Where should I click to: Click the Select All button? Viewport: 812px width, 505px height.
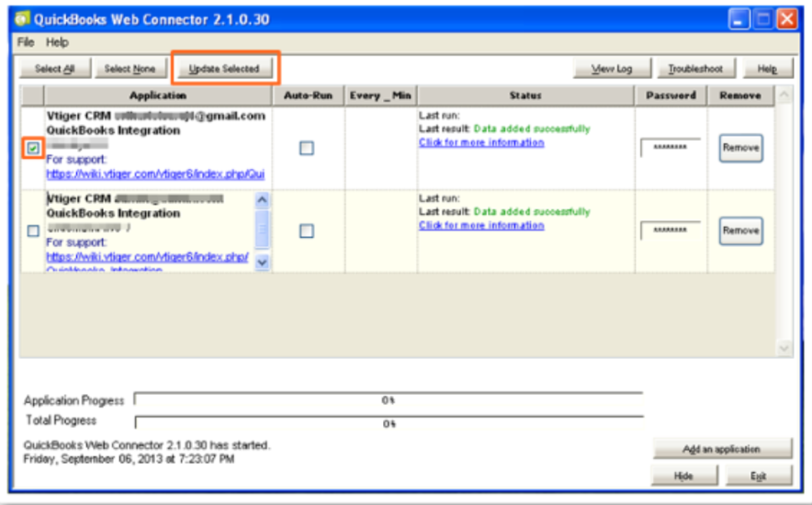click(x=55, y=69)
